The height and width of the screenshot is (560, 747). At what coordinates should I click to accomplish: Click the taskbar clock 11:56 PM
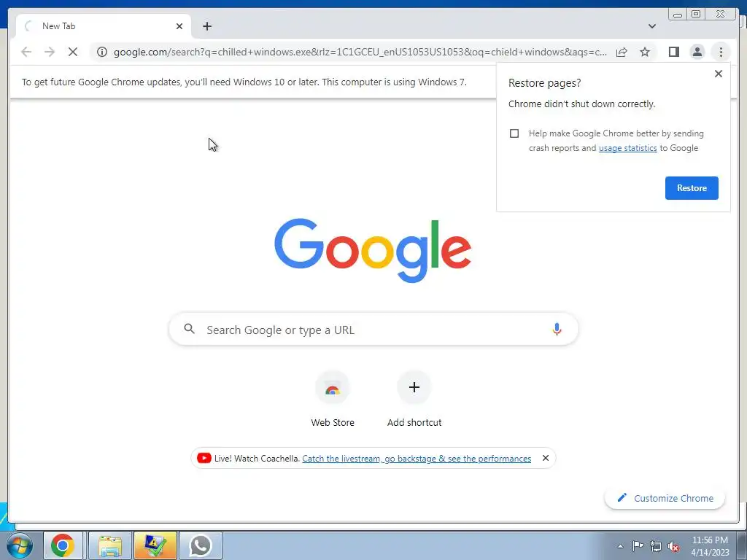(x=710, y=540)
